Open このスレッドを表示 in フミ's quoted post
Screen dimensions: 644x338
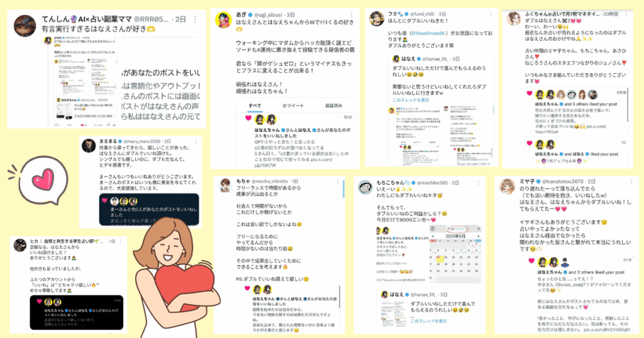coord(410,100)
